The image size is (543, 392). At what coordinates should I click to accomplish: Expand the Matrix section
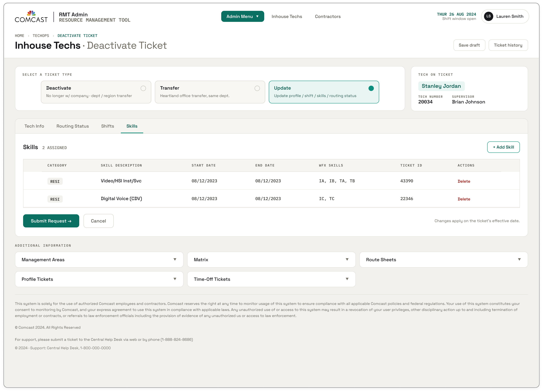pyautogui.click(x=271, y=260)
